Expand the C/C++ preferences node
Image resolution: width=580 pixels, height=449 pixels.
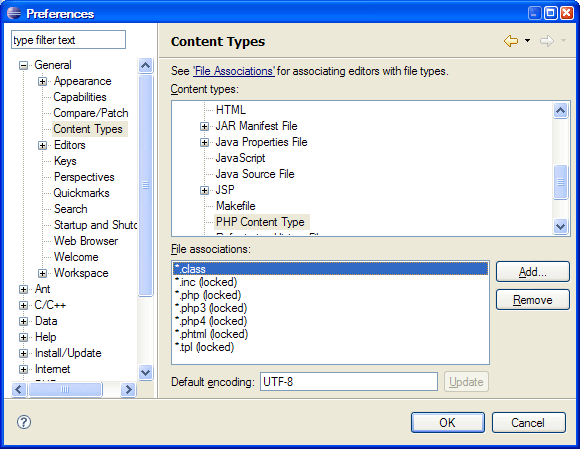[x=23, y=305]
